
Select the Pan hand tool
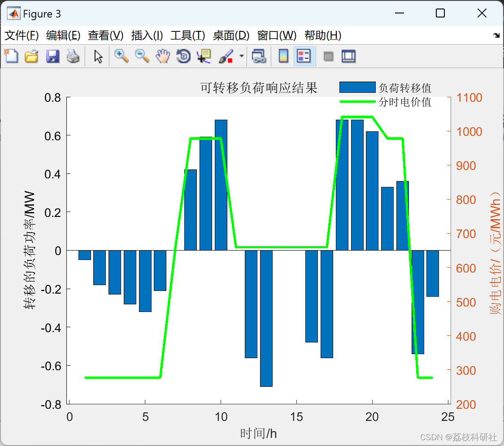pyautogui.click(x=163, y=56)
